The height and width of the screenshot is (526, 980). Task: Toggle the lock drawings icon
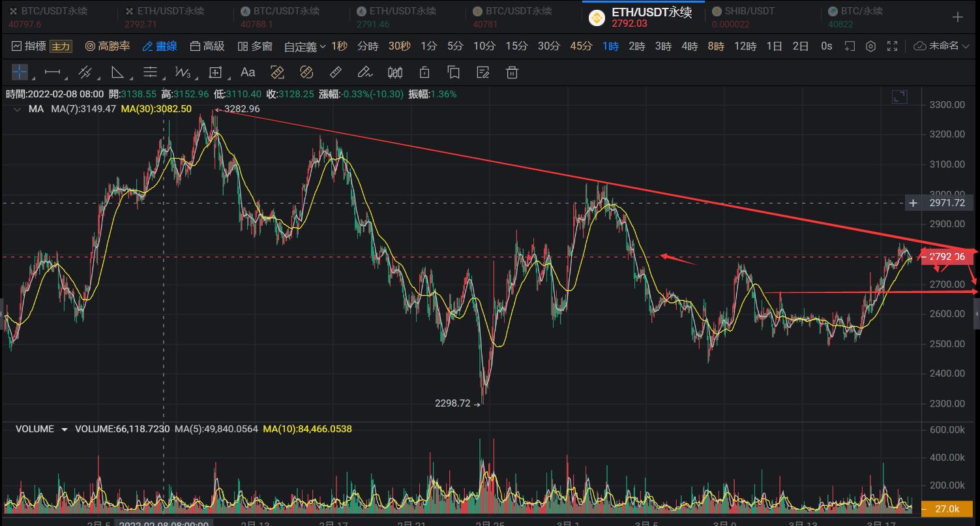(x=424, y=72)
